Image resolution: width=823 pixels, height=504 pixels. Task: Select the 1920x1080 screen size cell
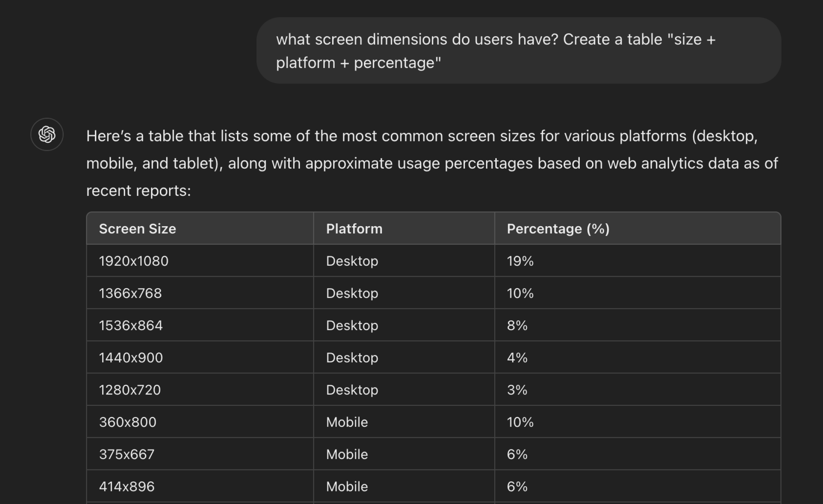(134, 261)
